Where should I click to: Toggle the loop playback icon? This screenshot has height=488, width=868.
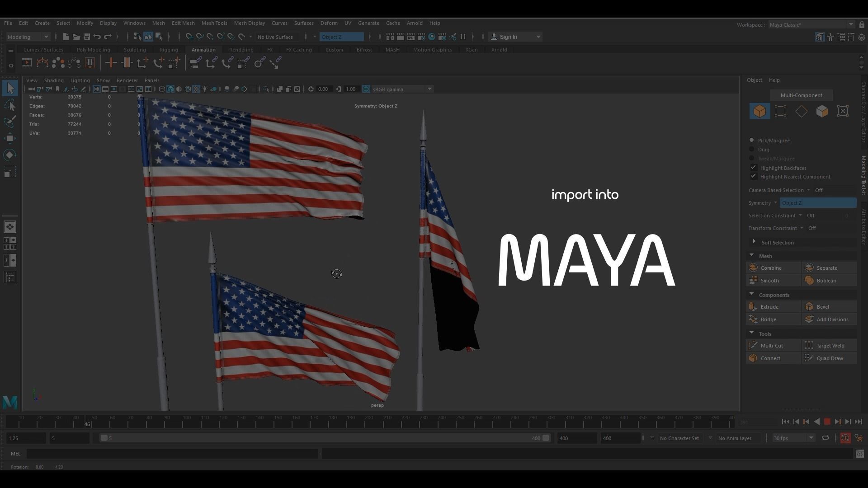tap(826, 438)
